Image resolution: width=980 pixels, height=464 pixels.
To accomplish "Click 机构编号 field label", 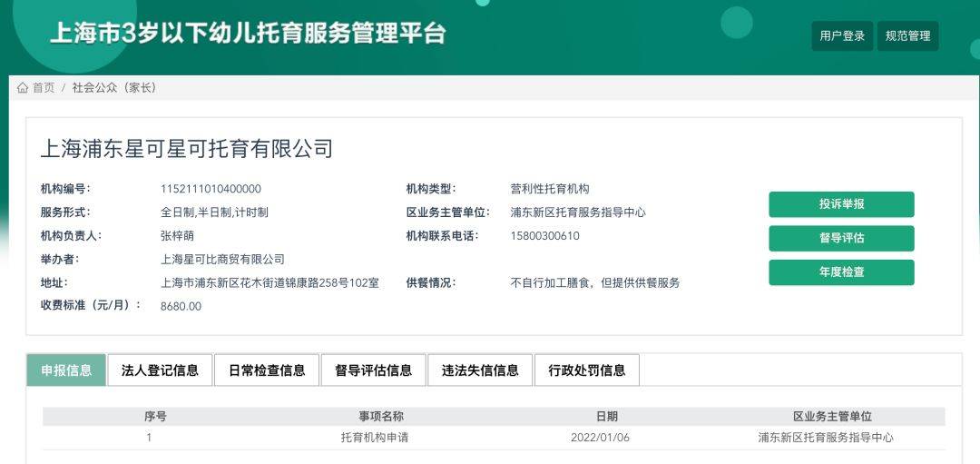I will click(x=65, y=189).
